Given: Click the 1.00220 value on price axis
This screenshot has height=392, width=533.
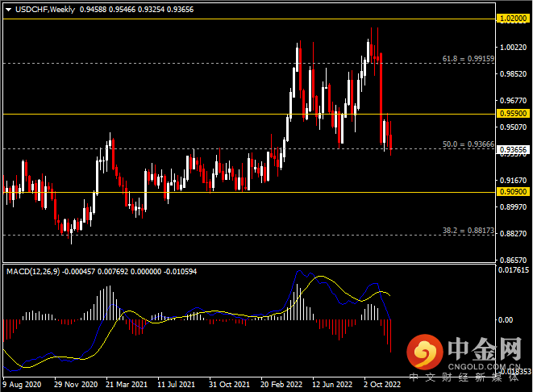Looking at the screenshot, I should [511, 48].
